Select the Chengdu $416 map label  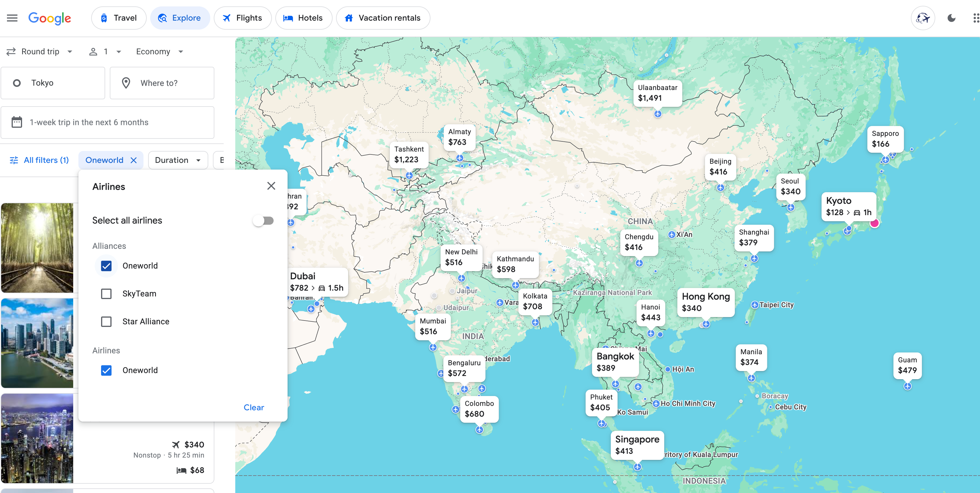[639, 242]
